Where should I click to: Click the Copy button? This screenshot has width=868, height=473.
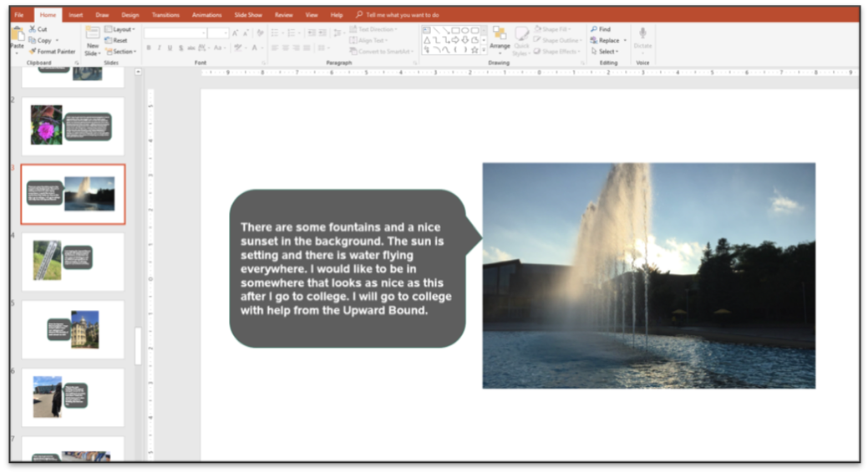click(40, 40)
